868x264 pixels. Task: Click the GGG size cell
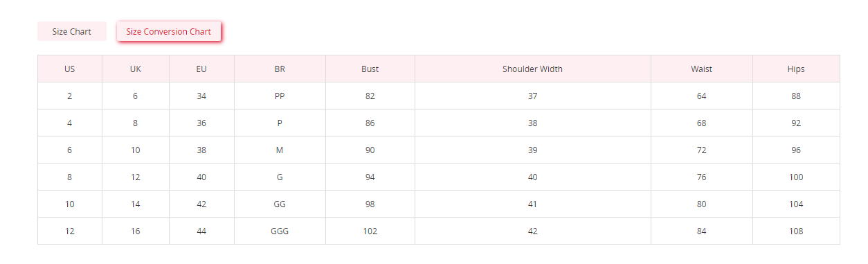point(280,231)
